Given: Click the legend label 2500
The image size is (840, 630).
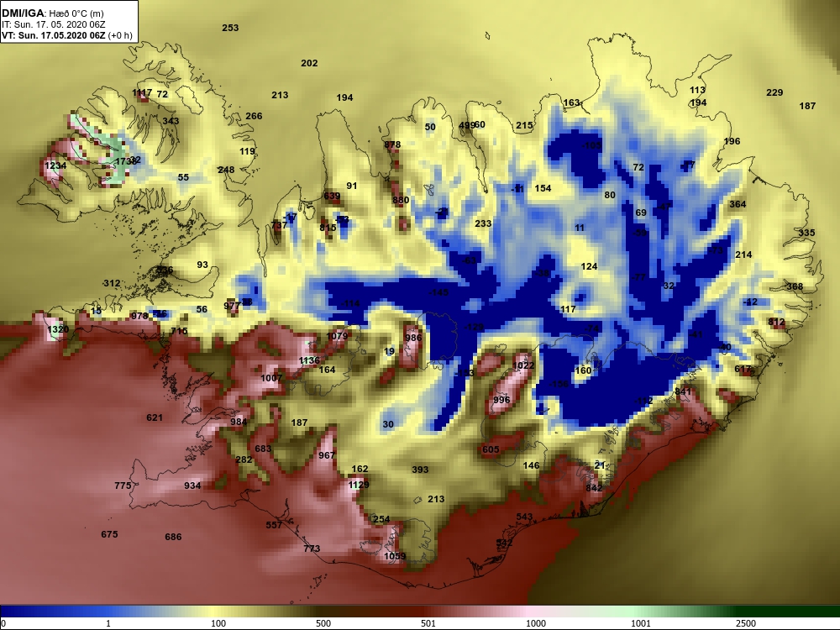Looking at the screenshot, I should pos(746,623).
